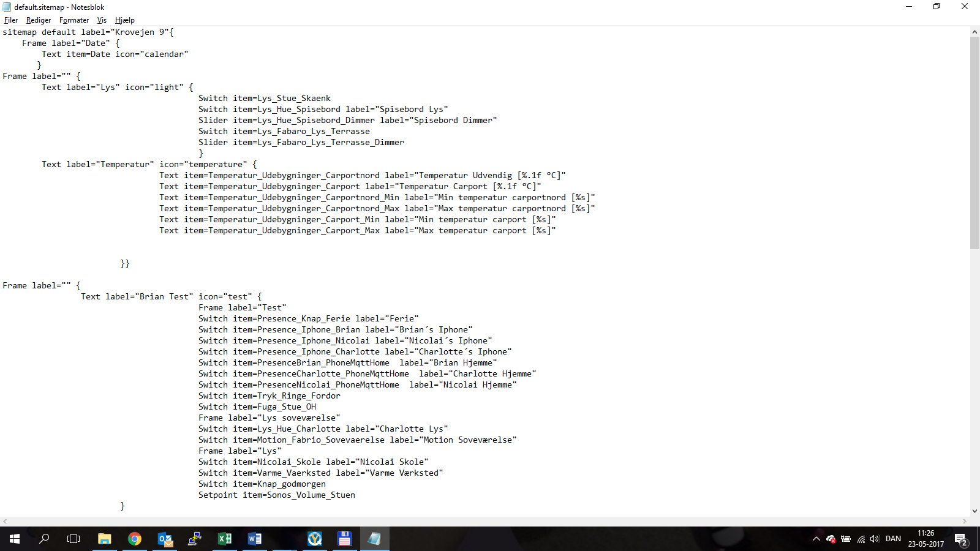Open the Rediger menu
The width and height of the screenshot is (980, 551).
(x=38, y=20)
